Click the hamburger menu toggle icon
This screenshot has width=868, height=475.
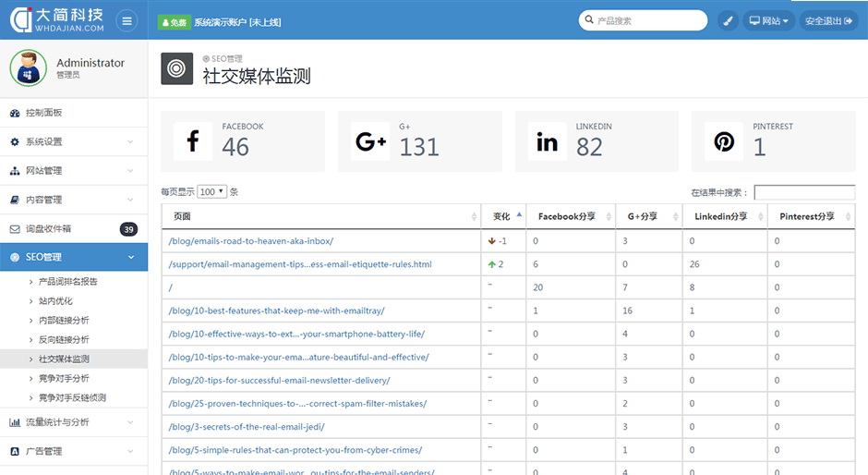(127, 20)
